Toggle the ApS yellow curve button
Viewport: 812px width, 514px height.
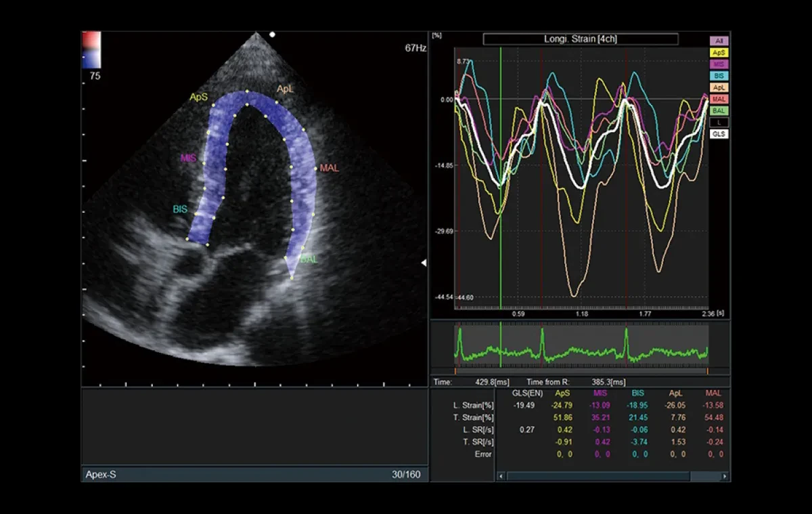point(719,52)
